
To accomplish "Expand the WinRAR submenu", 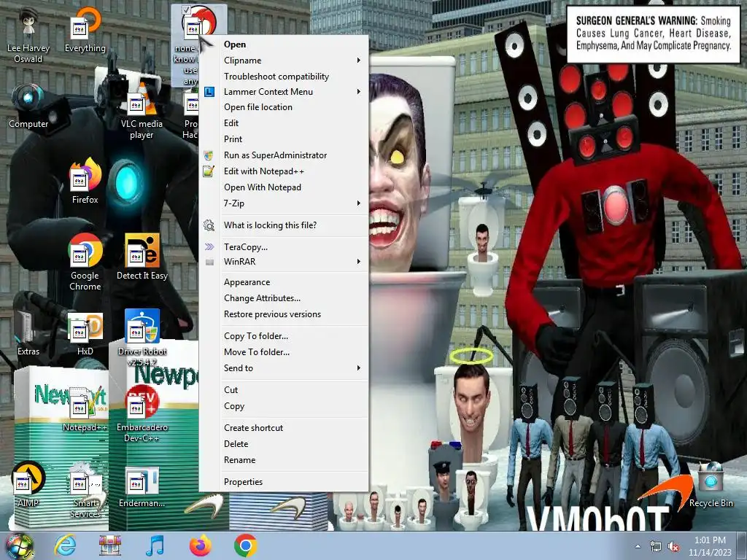I will [284, 262].
